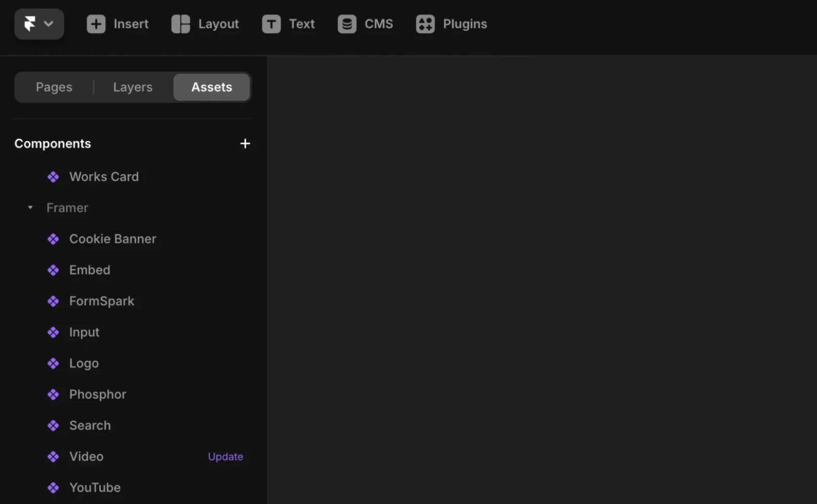
Task: Switch to the Layers tab
Action: click(x=133, y=87)
